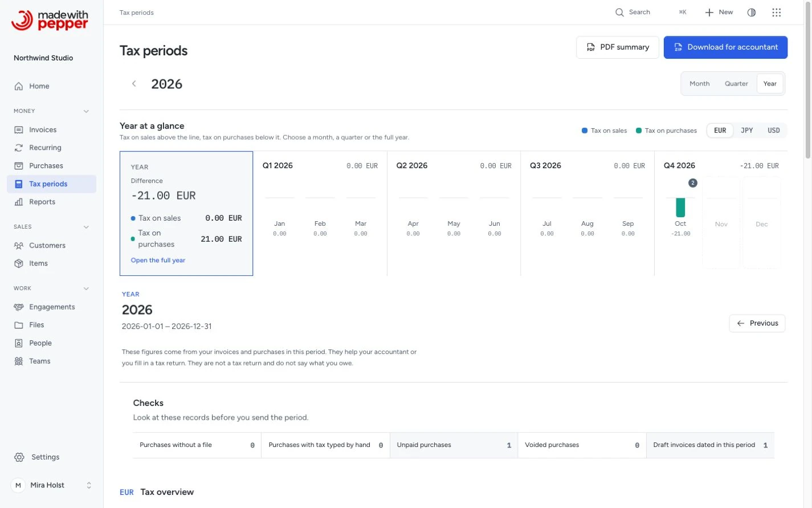Open the Q1 2026 quarter card

pyautogui.click(x=320, y=213)
